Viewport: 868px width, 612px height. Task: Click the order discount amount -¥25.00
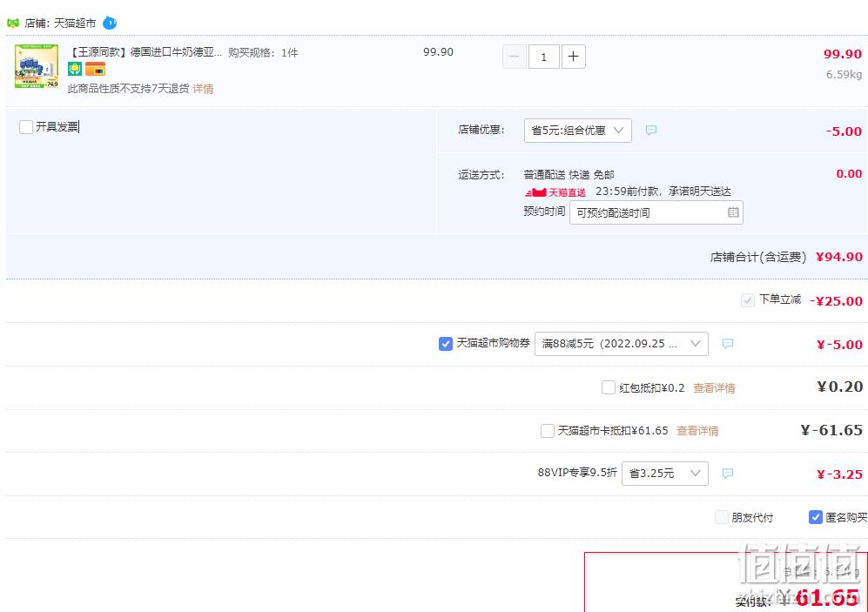[x=836, y=301]
